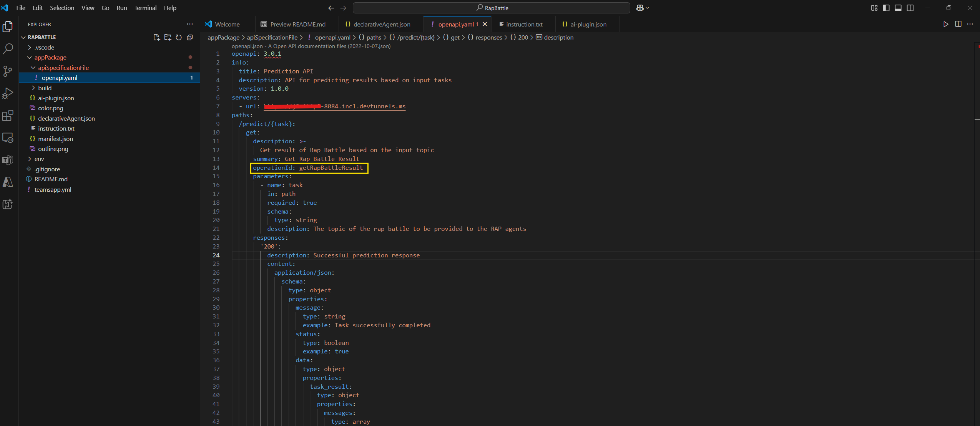Toggle the bottom panel

click(x=898, y=8)
